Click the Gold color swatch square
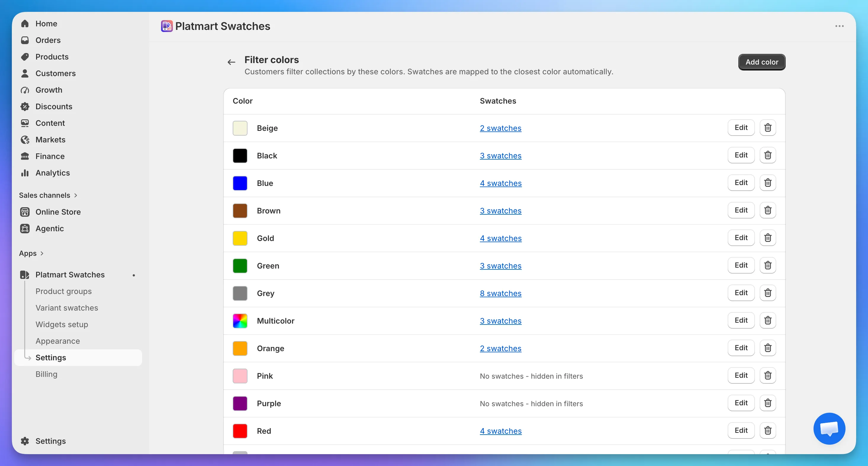Screen dimensions: 868x466 tap(240, 238)
